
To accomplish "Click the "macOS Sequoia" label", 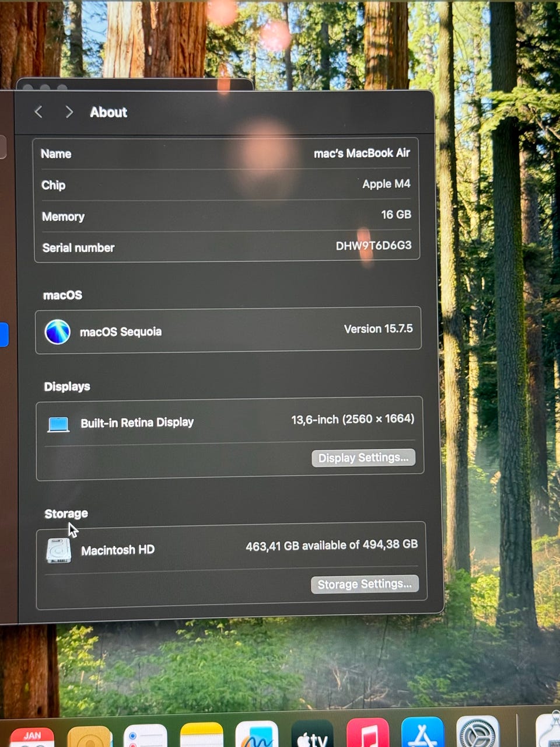I will click(x=121, y=332).
